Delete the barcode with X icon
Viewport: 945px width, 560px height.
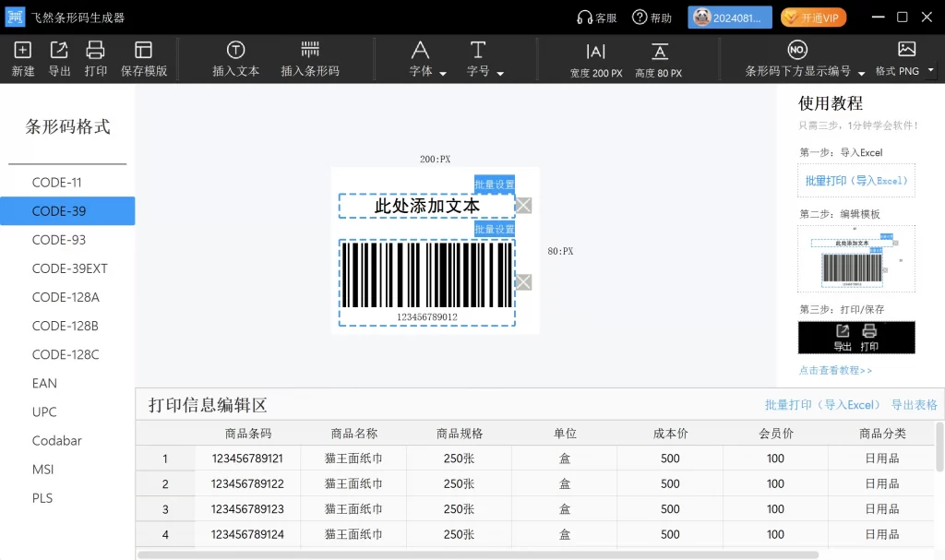(524, 282)
